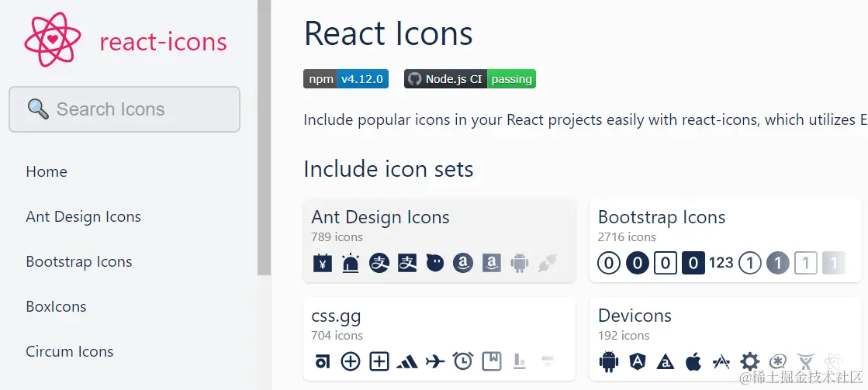The height and width of the screenshot is (390, 868).
Task: Select the filled square 0 Bootstrap icon
Action: coord(693,263)
